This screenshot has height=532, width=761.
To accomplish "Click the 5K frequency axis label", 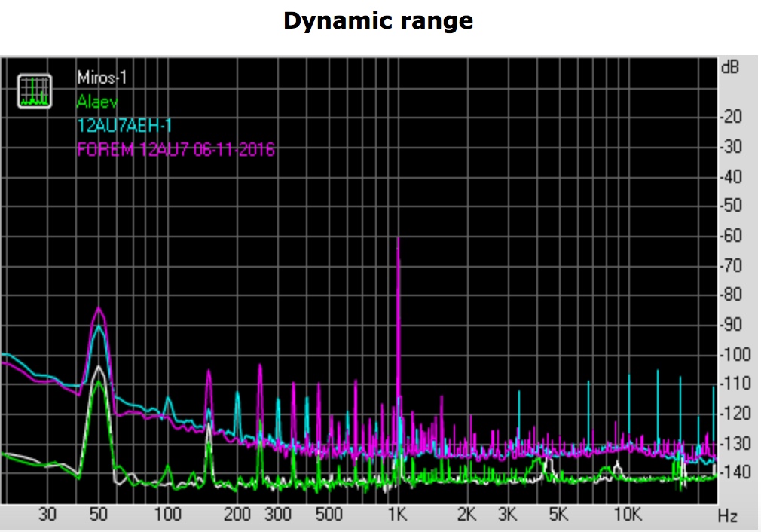I will pos(558,515).
